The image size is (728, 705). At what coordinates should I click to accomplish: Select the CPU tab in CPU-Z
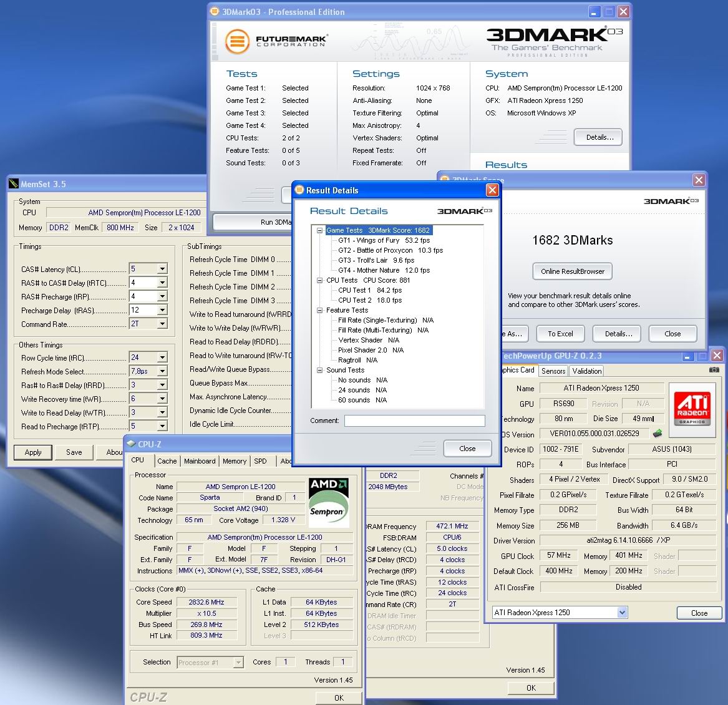[138, 460]
